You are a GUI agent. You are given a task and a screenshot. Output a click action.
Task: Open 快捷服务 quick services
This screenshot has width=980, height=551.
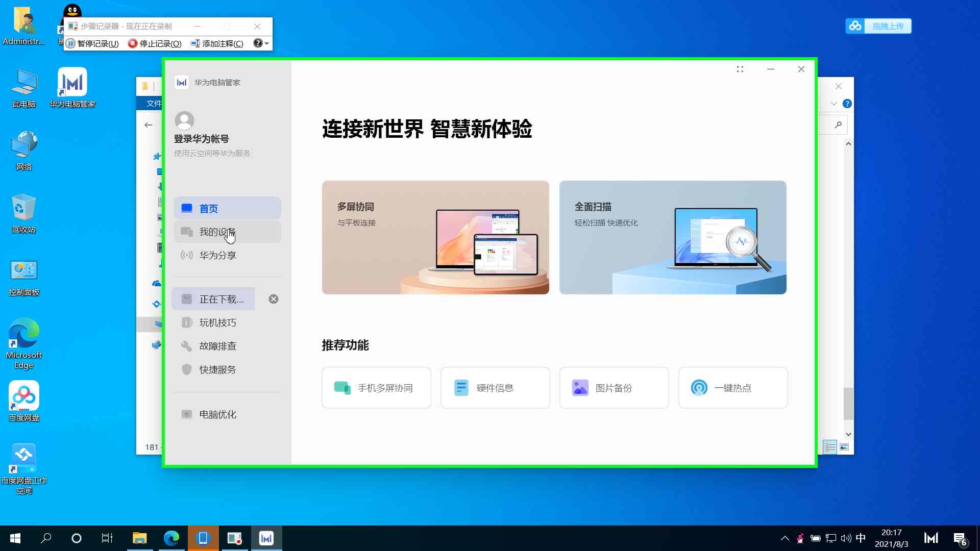pyautogui.click(x=217, y=369)
